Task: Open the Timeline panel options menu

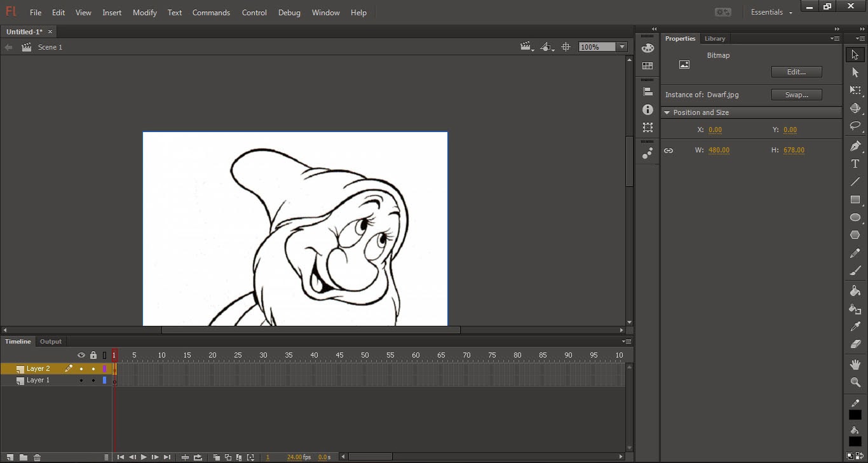Action: [628, 342]
